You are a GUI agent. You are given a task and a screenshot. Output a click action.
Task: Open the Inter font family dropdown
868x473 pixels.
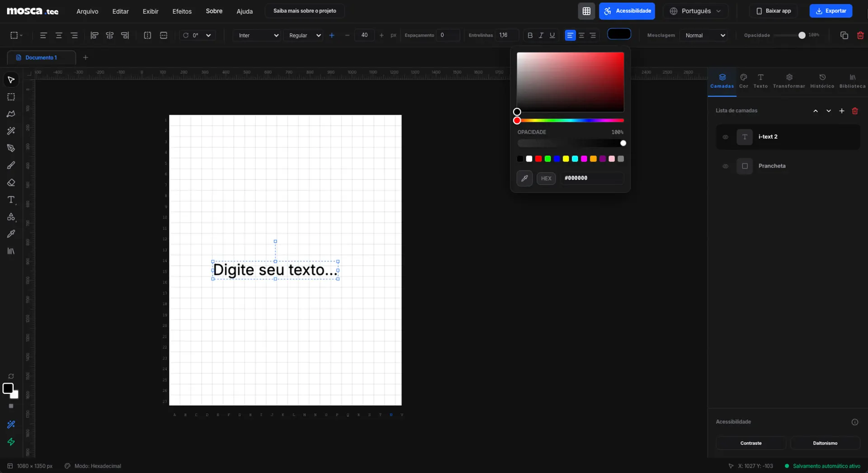[257, 35]
